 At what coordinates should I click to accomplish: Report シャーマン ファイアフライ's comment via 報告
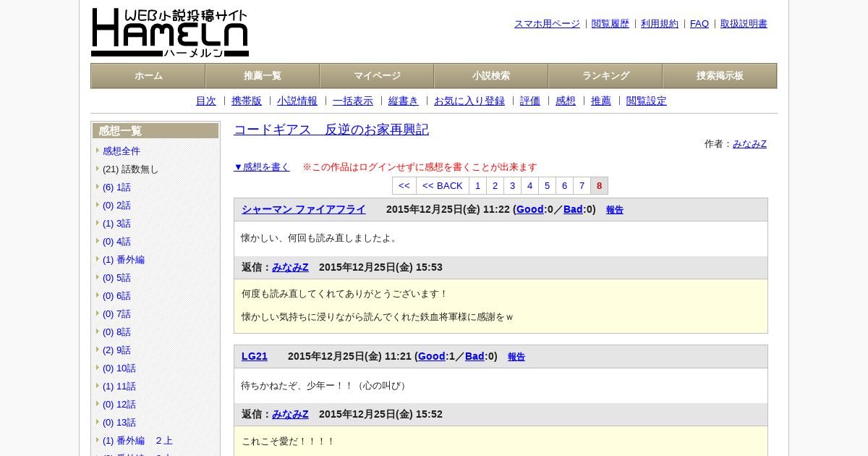point(615,210)
